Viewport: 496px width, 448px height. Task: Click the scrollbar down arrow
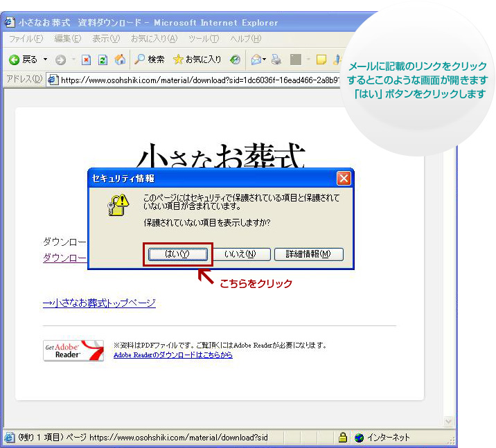tap(448, 421)
